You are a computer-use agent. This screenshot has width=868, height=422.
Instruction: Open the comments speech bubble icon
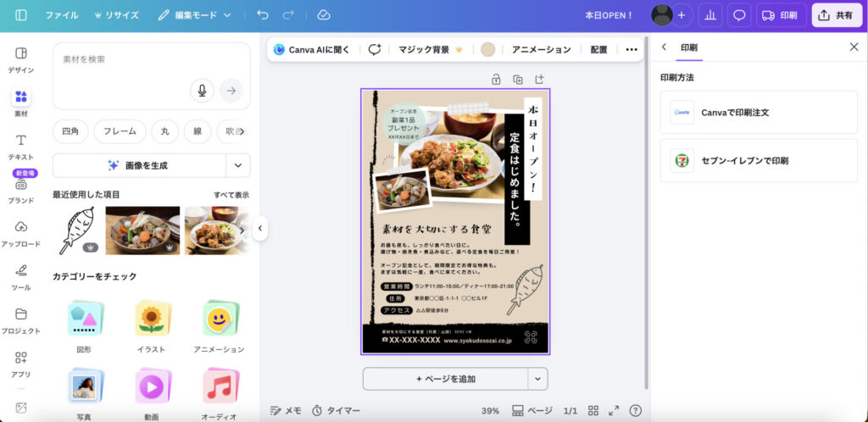click(x=739, y=15)
